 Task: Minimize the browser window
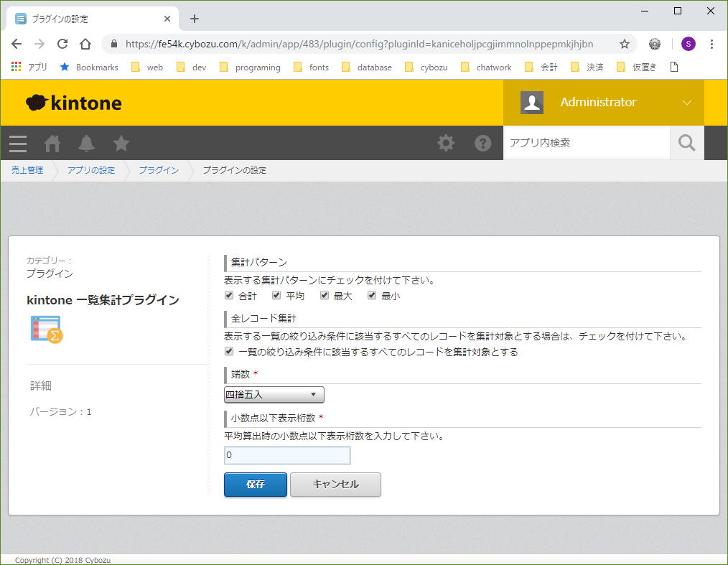tap(645, 11)
